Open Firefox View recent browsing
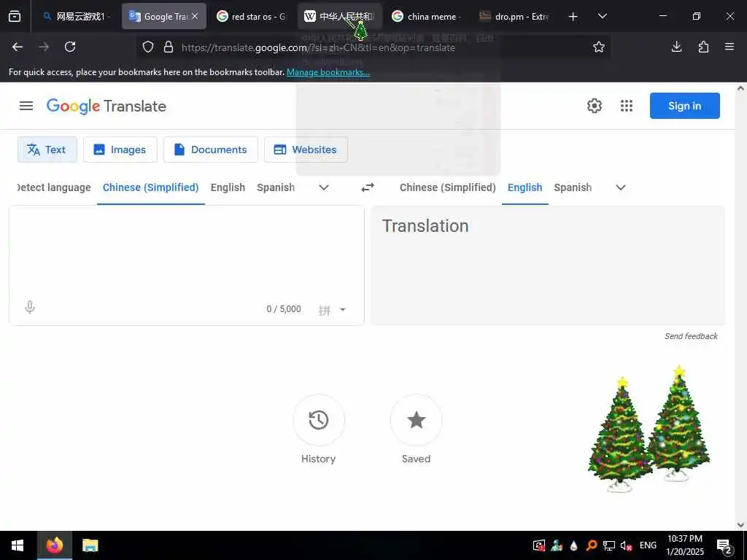Viewport: 747px width, 560px height. 15,17
